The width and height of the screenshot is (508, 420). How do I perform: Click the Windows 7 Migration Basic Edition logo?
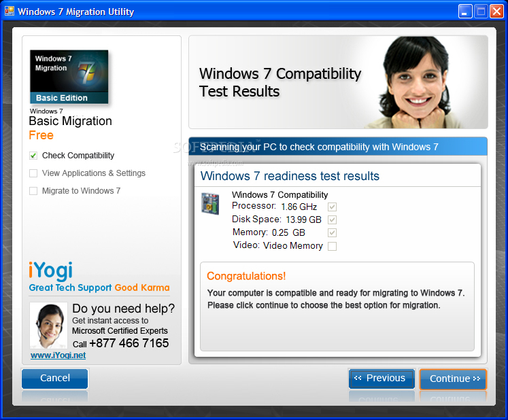pyautogui.click(x=69, y=77)
